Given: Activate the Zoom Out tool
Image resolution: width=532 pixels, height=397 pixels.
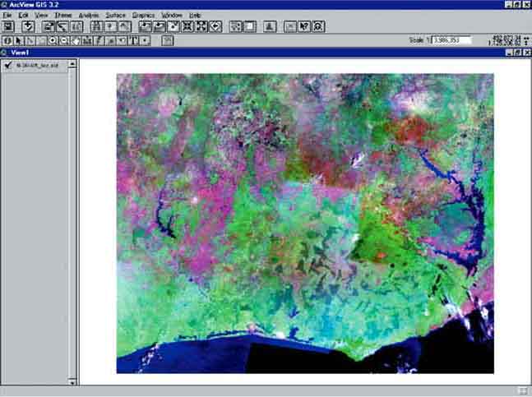Looking at the screenshot, I should click(x=64, y=40).
